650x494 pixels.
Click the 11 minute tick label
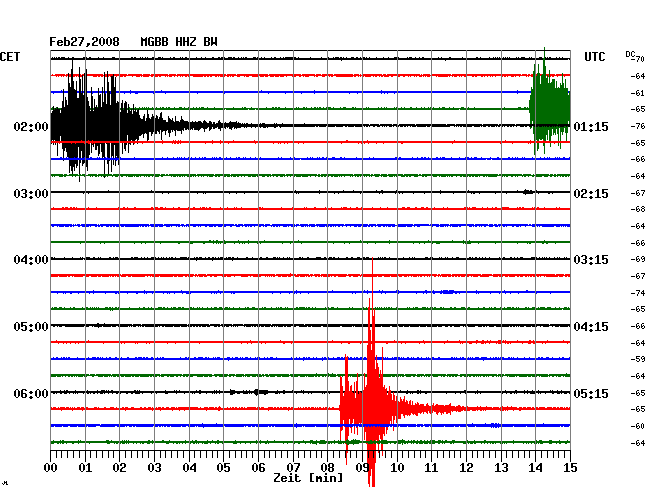click(432, 468)
